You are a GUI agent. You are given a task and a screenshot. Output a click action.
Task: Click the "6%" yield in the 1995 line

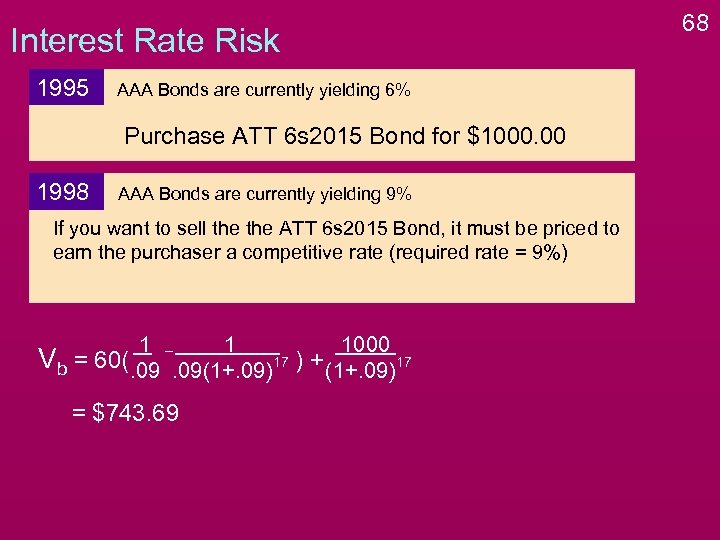click(x=397, y=90)
